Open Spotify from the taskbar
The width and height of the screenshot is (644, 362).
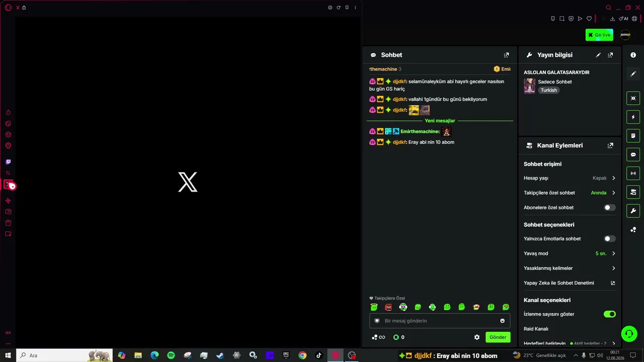click(x=171, y=355)
